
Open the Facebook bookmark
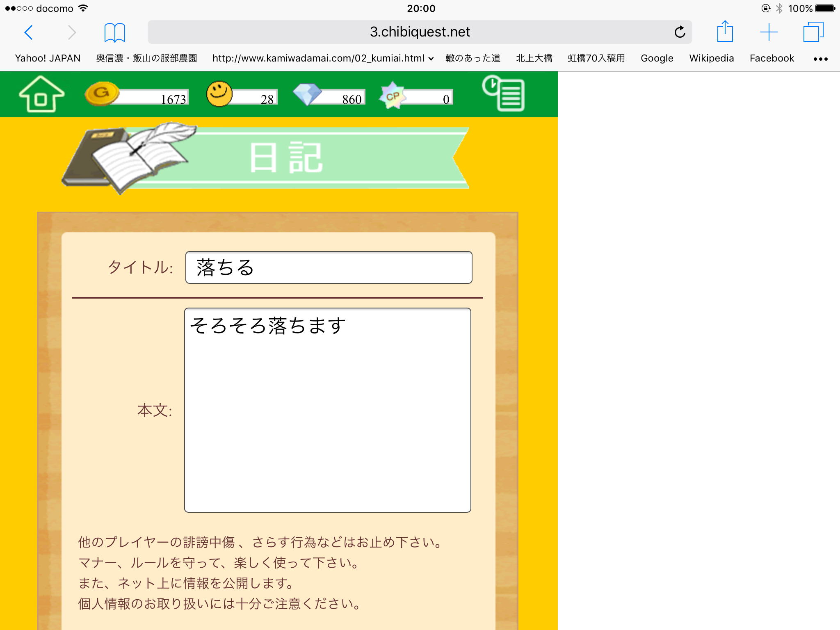click(772, 58)
